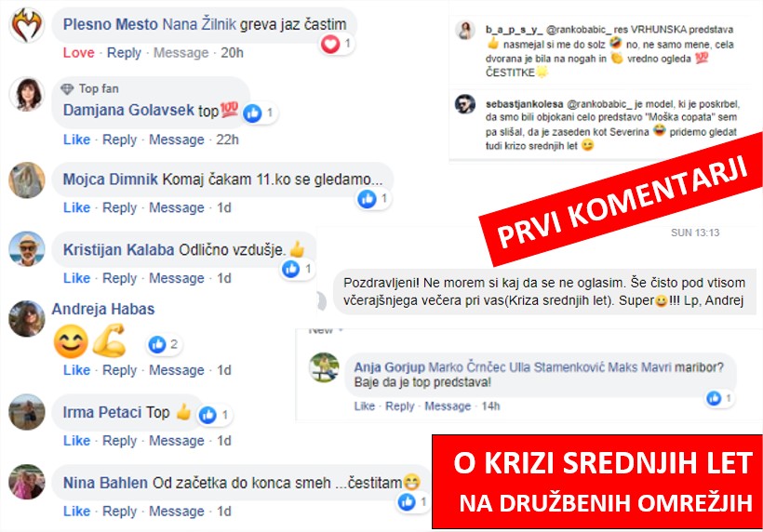
Task: Open the tagged Maks Mavri link
Action: pos(639,367)
